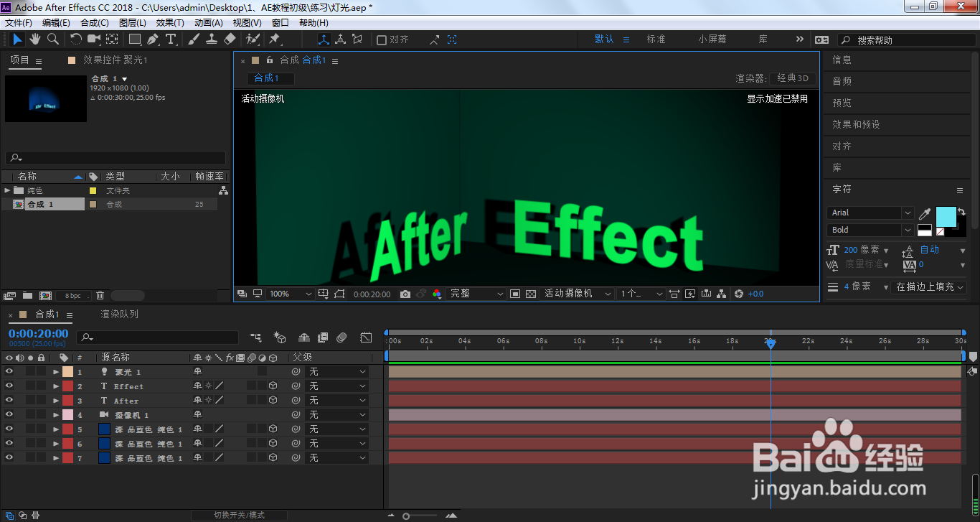Activate Local Axis Mode
Image resolution: width=980 pixels, height=522 pixels.
pyautogui.click(x=324, y=39)
